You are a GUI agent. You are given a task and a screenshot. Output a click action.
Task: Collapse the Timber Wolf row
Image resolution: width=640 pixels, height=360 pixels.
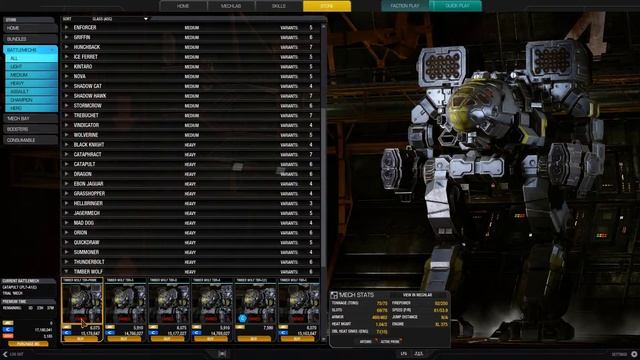pyautogui.click(x=67, y=271)
